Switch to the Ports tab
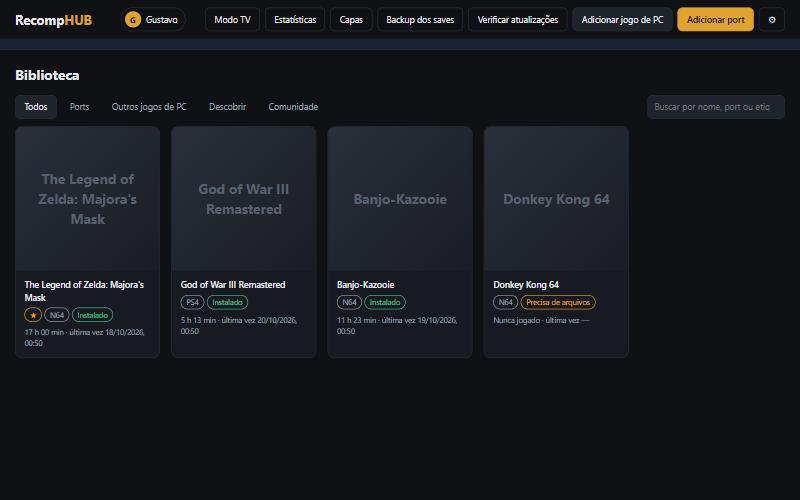The height and width of the screenshot is (500, 800). pyautogui.click(x=79, y=107)
